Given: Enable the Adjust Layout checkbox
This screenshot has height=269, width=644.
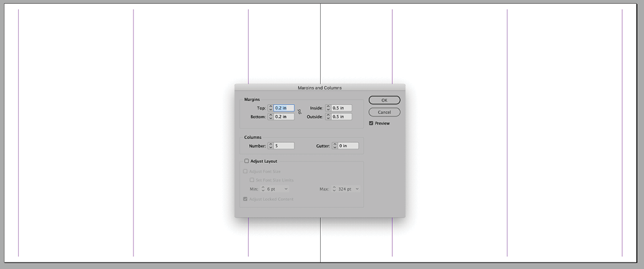Looking at the screenshot, I should pyautogui.click(x=247, y=161).
